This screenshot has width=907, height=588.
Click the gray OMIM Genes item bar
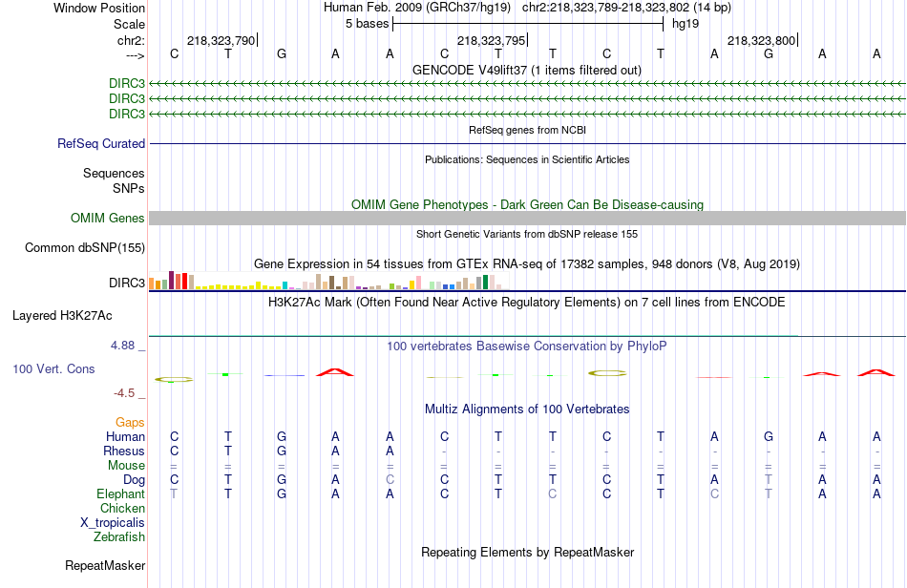[527, 218]
